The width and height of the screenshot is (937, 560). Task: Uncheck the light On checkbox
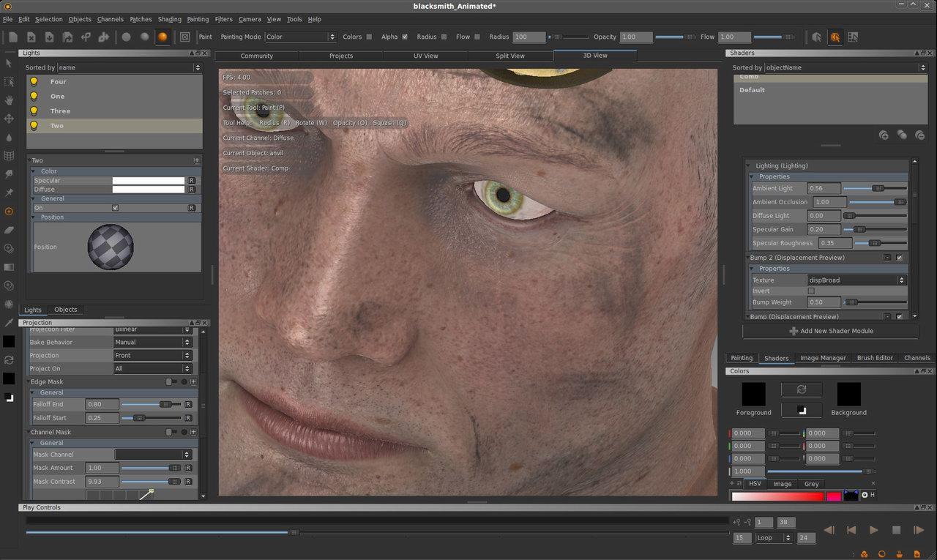tap(115, 208)
